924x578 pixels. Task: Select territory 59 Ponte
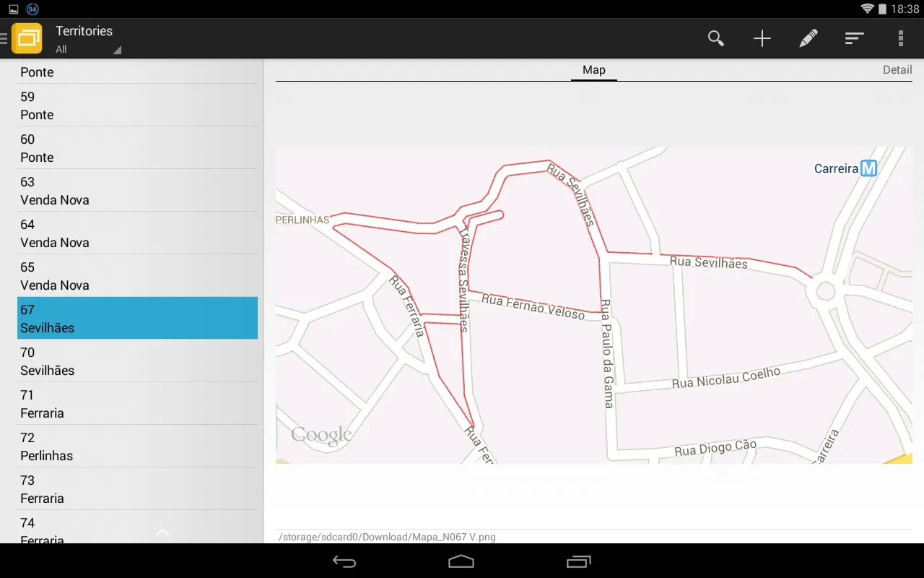coord(137,105)
